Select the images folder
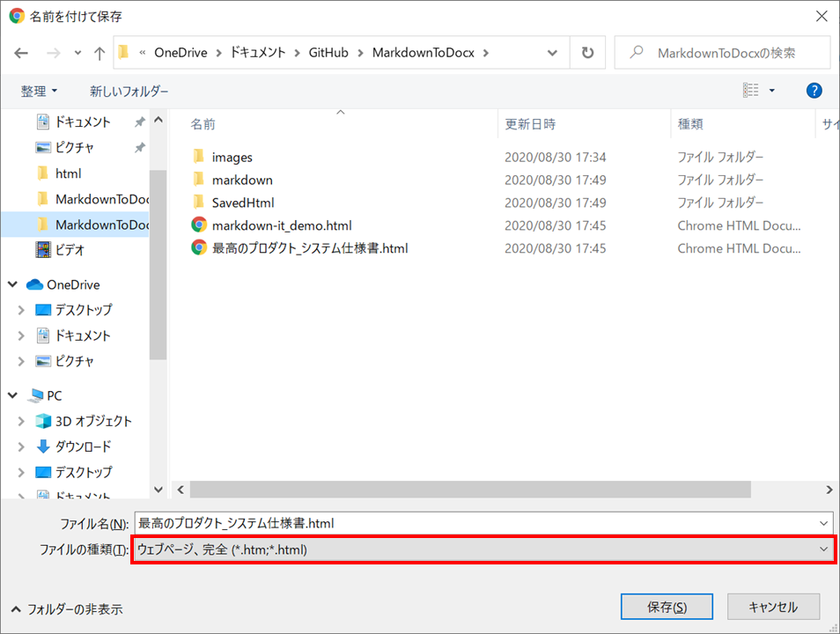 tap(232, 157)
